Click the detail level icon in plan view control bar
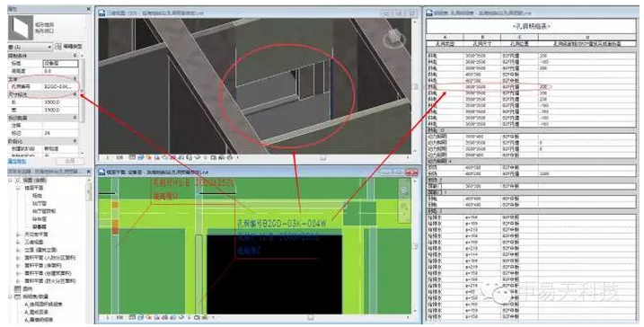The height and width of the screenshot is (327, 644). [x=132, y=317]
